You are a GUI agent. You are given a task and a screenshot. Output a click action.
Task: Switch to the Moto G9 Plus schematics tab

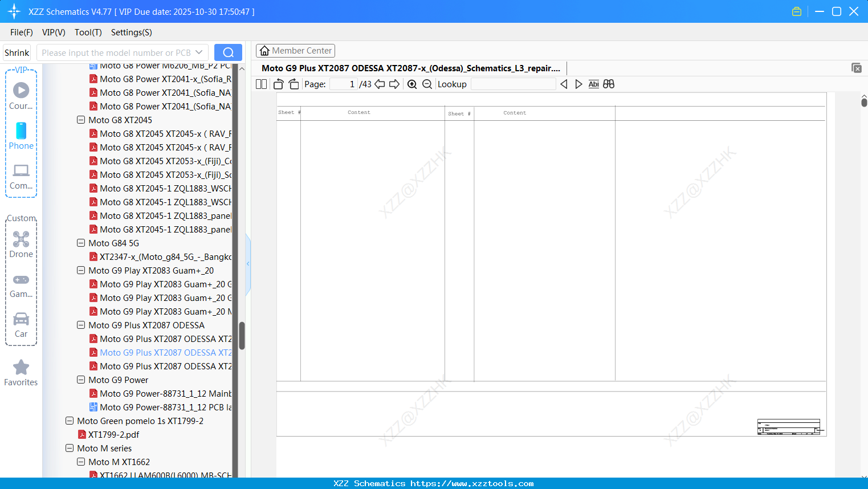point(411,68)
